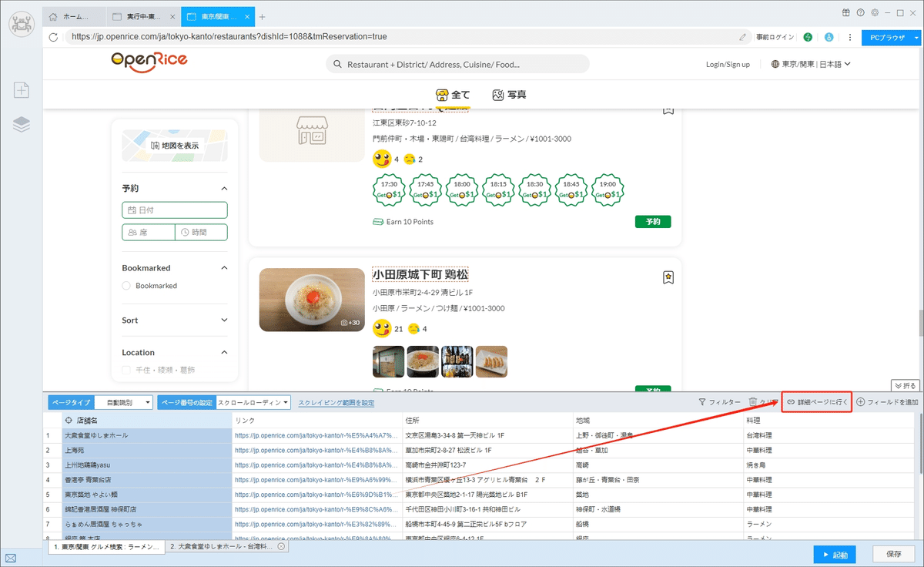Screen dimensions: 924x567
Task: Collapse the Location filter section
Action: 224,352
